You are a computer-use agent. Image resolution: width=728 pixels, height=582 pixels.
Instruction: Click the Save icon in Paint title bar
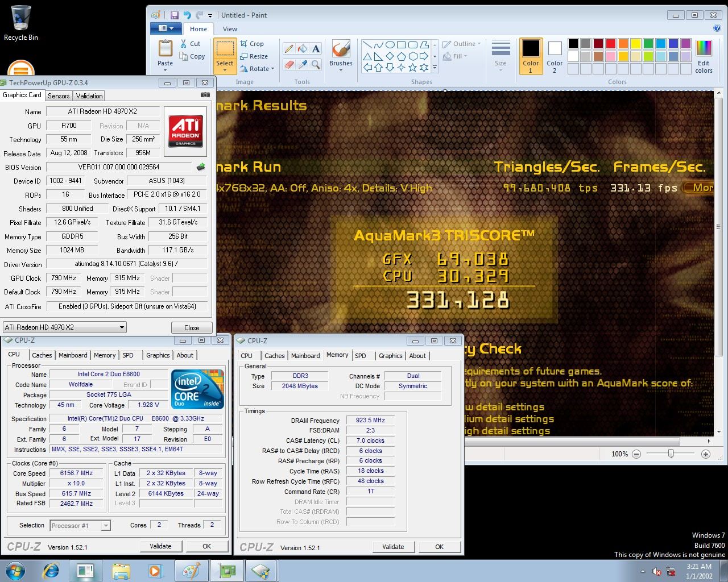point(175,15)
